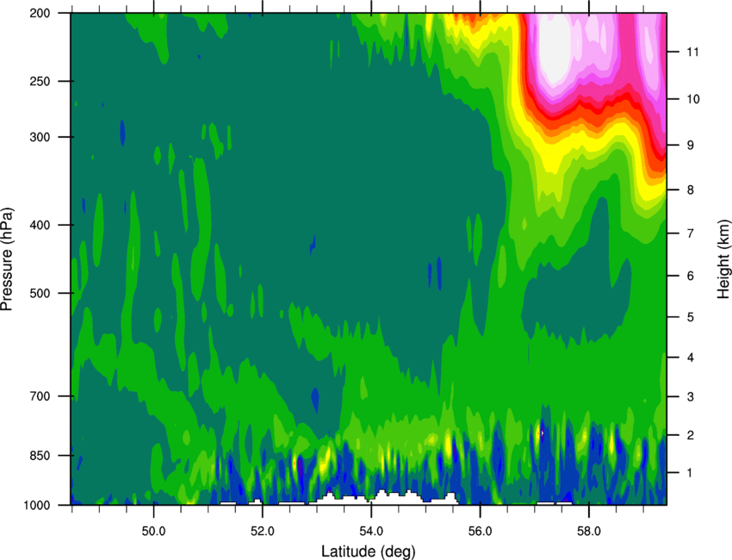Viewport: 732px width, 560px height.
Task: Pick the 4 km height label
Action: [691, 358]
